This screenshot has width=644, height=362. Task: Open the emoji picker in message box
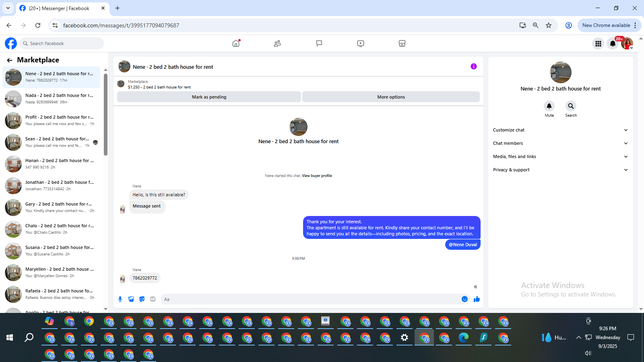[464, 299]
